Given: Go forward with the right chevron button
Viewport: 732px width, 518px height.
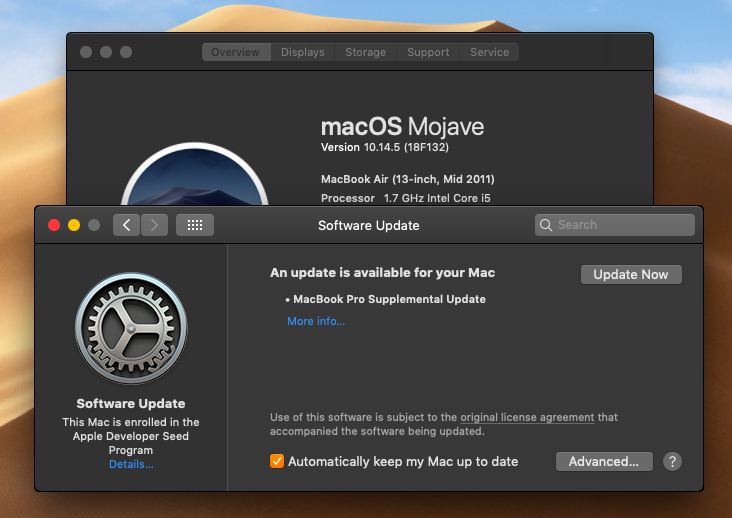Looking at the screenshot, I should point(155,225).
